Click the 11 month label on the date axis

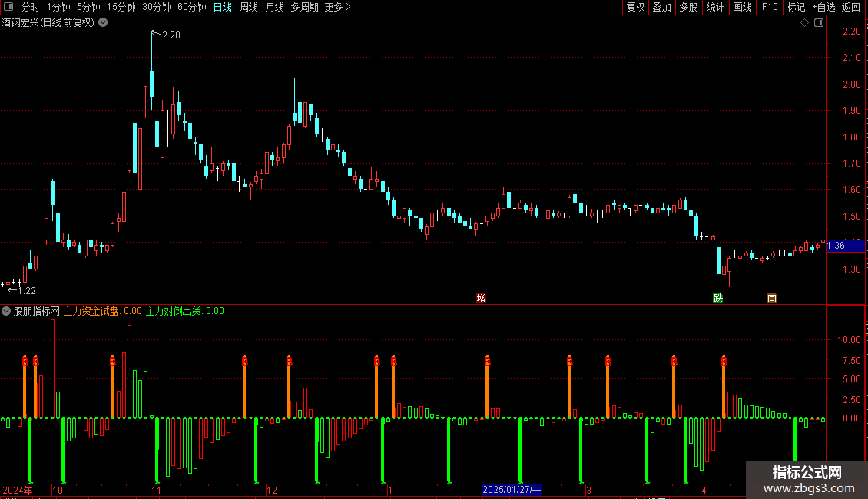156,490
